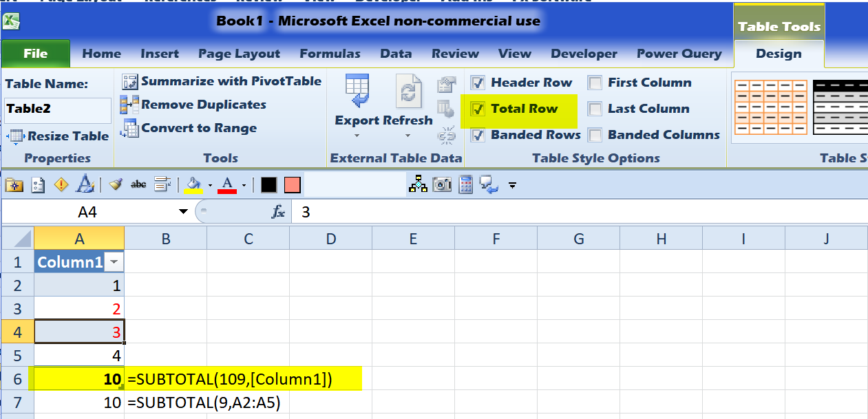The image size is (868, 419).
Task: Select column header F
Action: [x=496, y=239]
